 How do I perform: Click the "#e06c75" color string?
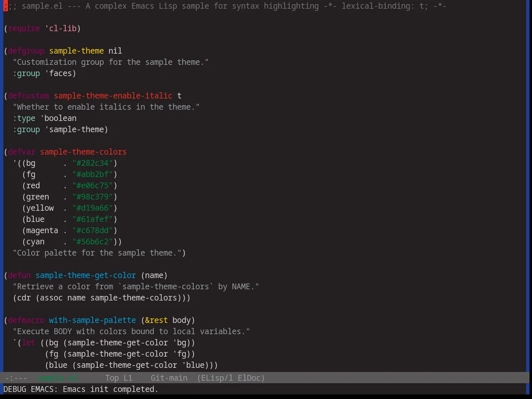tap(92, 185)
